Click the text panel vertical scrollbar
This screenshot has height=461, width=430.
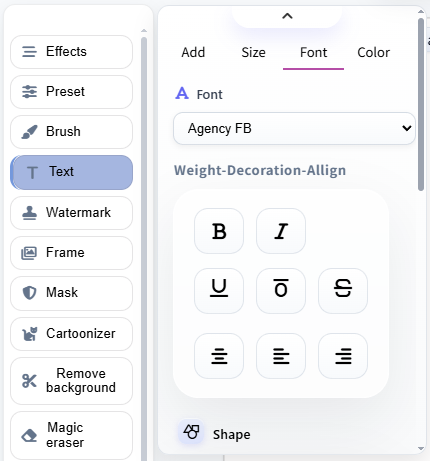pyautogui.click(x=421, y=104)
